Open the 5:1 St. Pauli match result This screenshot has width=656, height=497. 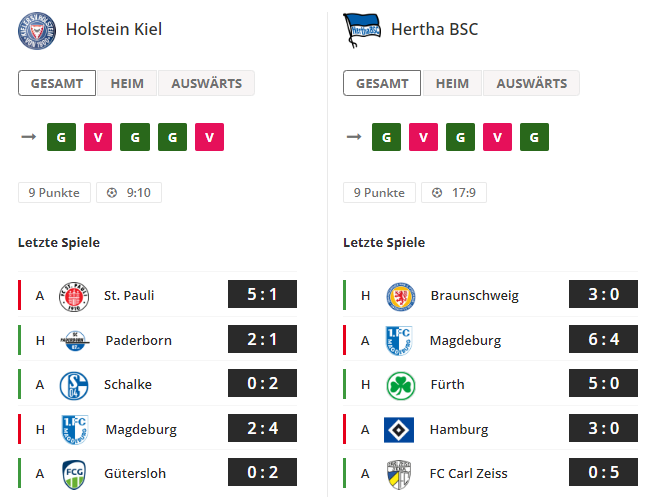click(262, 294)
